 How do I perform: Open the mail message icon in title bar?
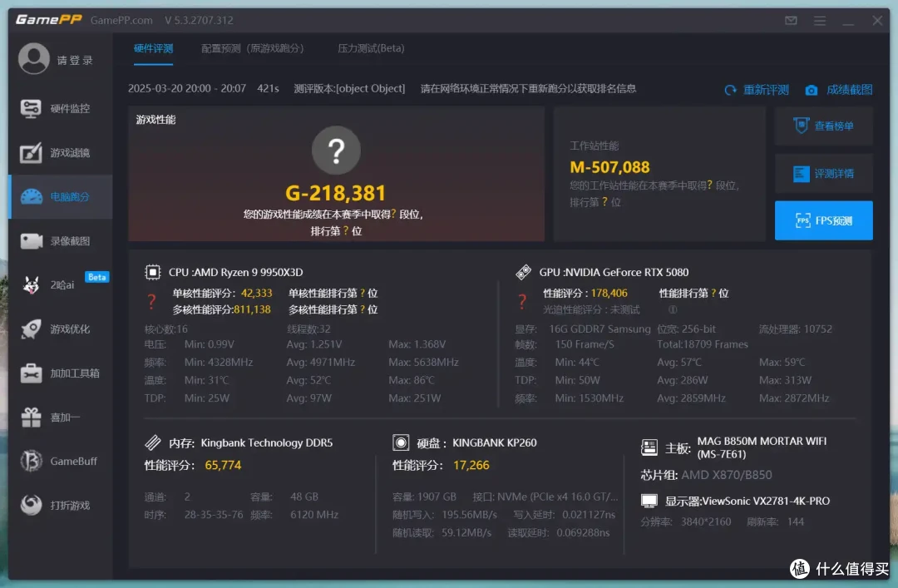click(x=791, y=21)
